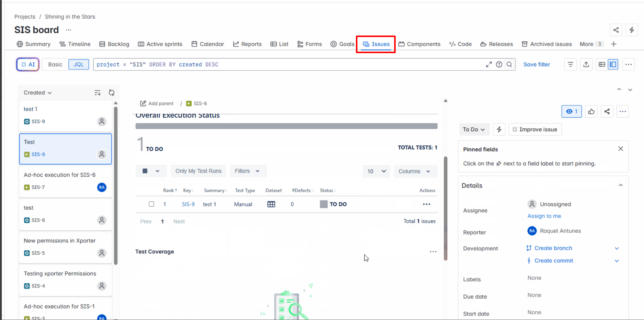Switch to the Backlog tab

tap(114, 44)
